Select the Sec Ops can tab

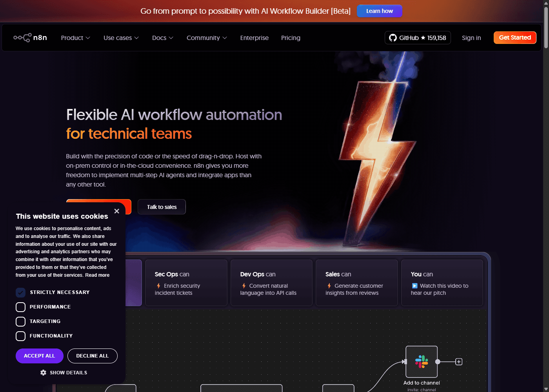click(186, 283)
